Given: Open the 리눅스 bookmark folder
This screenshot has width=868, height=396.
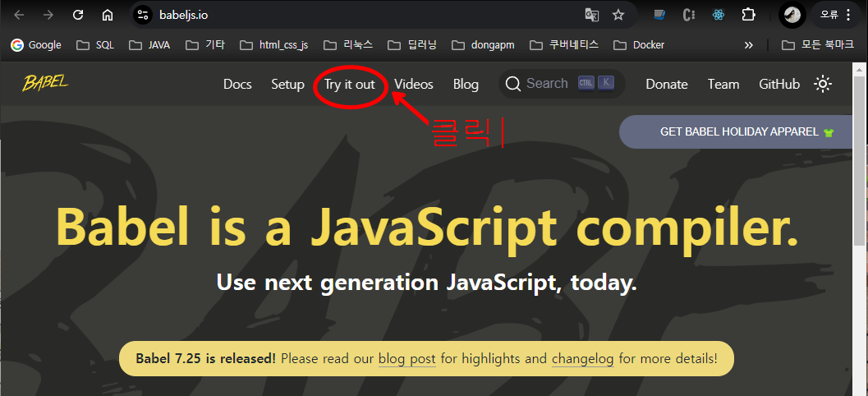Looking at the screenshot, I should click(x=348, y=45).
